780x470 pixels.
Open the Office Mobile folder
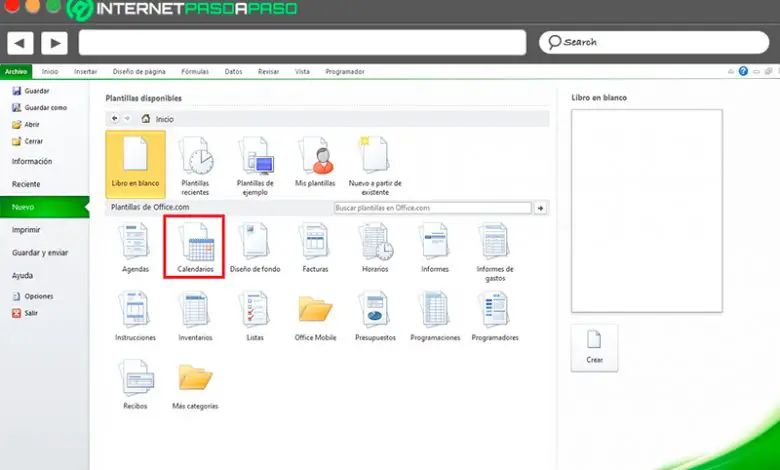315,316
